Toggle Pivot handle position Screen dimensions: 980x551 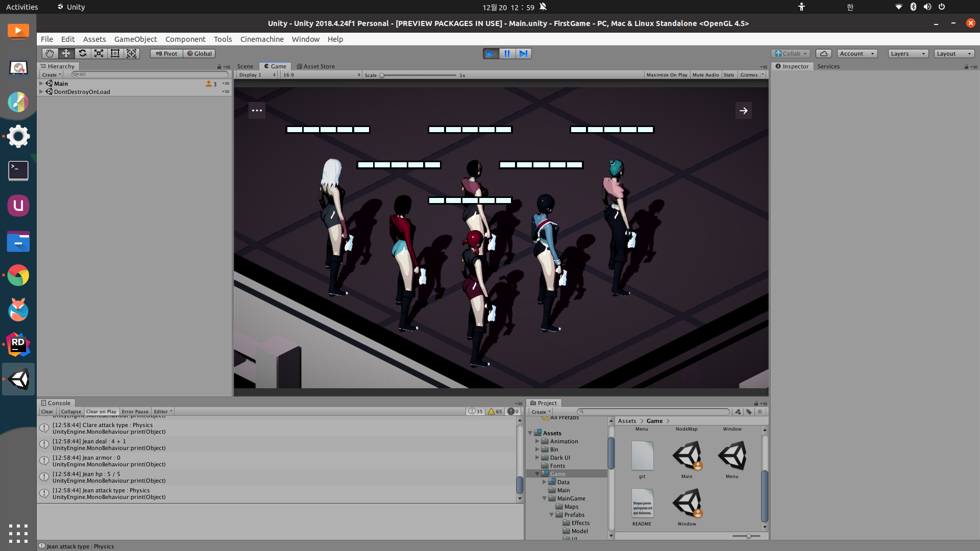pos(166,54)
